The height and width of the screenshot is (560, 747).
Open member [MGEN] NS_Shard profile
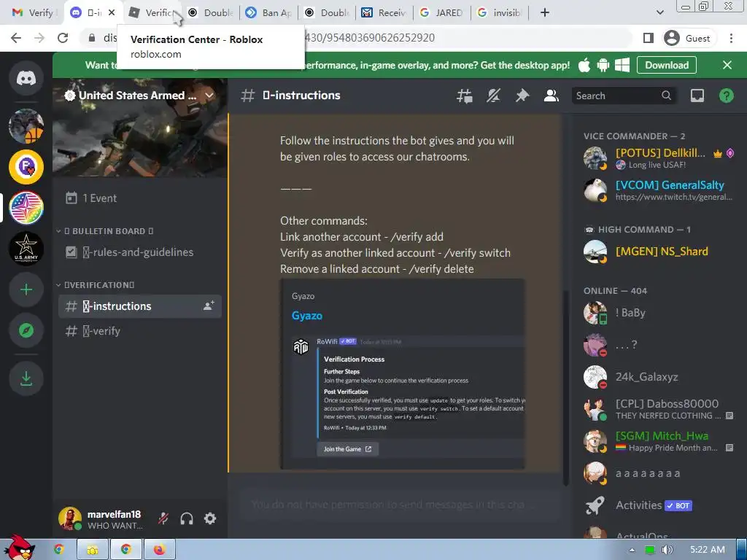659,252
